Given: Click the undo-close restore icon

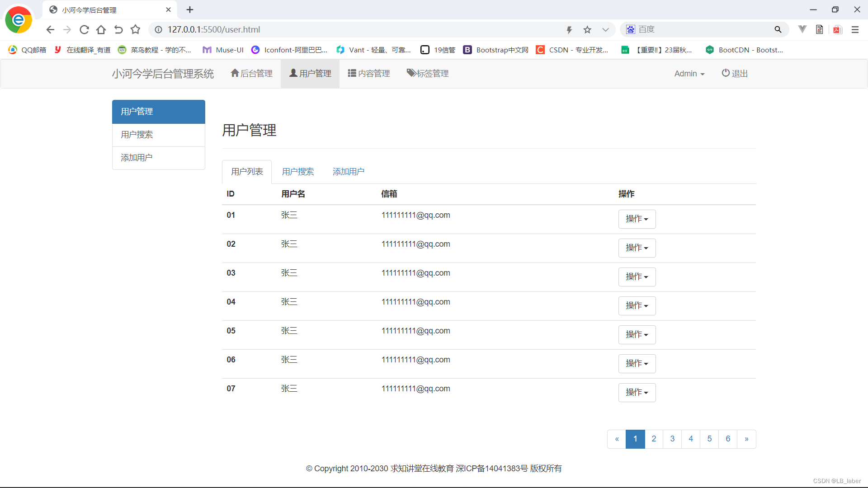Looking at the screenshot, I should pyautogui.click(x=118, y=29).
